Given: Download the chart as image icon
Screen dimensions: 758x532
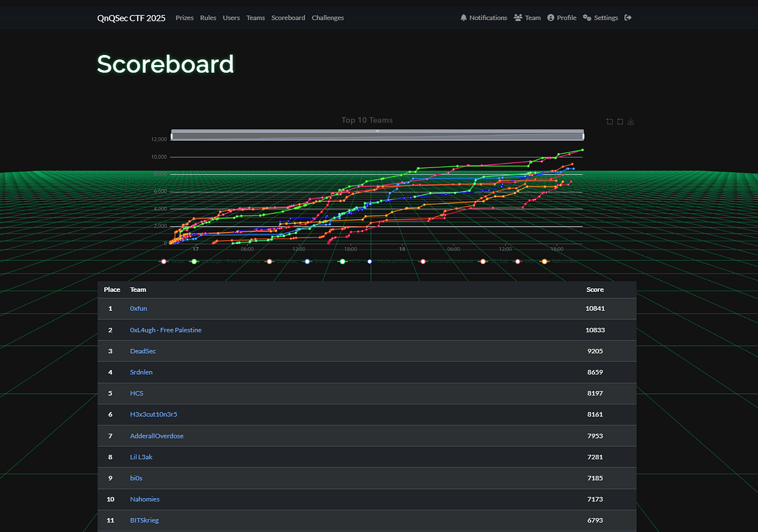Looking at the screenshot, I should point(630,121).
